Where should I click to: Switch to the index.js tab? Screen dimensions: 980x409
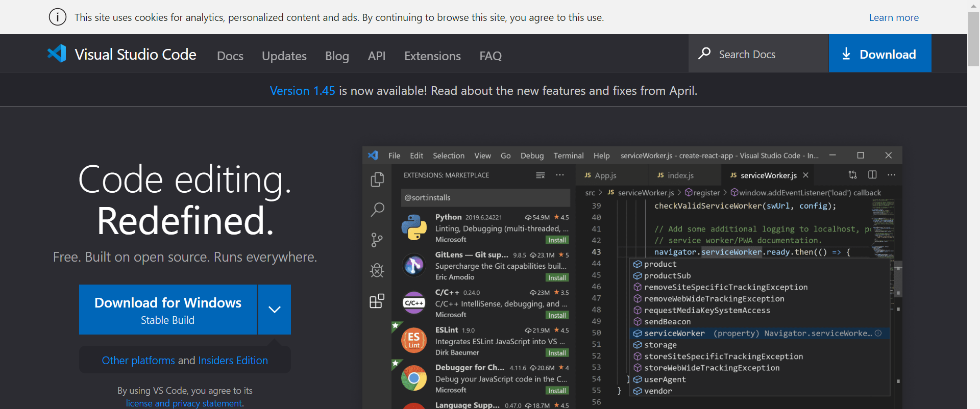tap(685, 175)
